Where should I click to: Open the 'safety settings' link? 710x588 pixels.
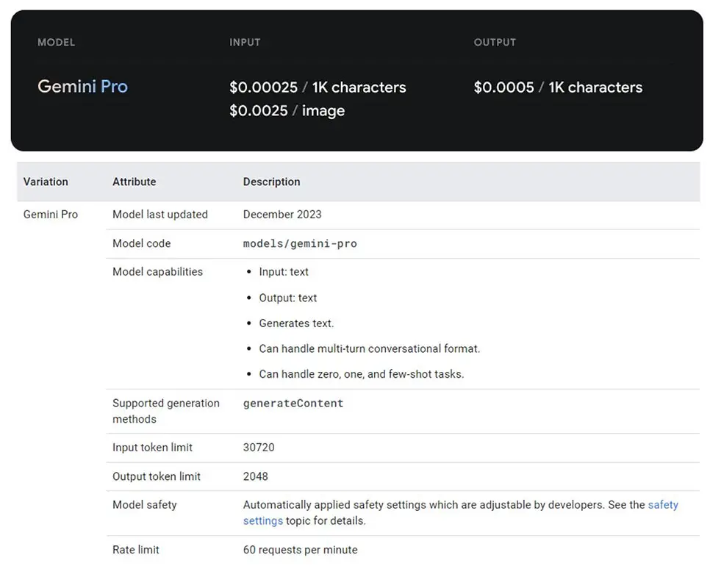click(663, 505)
